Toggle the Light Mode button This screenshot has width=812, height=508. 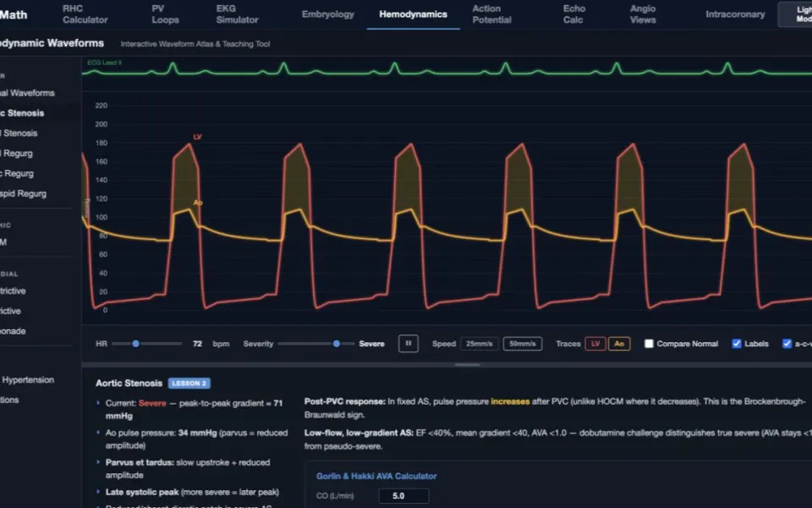[x=796, y=14]
